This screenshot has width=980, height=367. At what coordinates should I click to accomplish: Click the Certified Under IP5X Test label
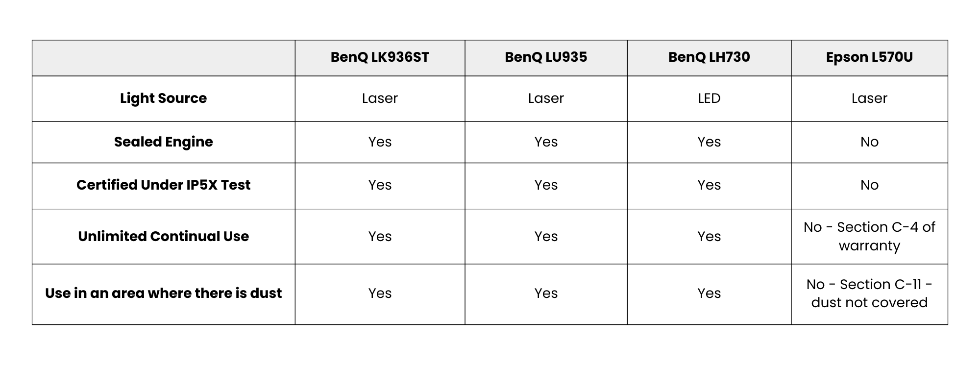point(163,185)
